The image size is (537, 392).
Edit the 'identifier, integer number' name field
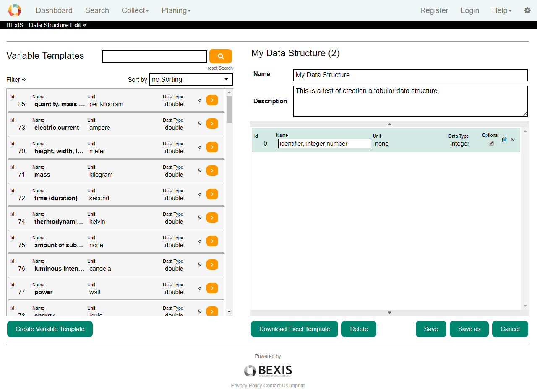[324, 144]
